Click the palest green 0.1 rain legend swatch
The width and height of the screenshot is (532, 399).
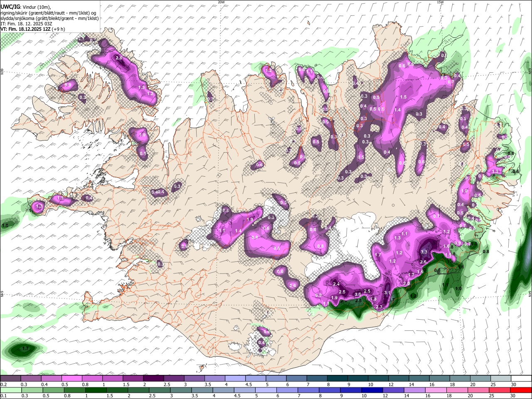click(x=10, y=390)
